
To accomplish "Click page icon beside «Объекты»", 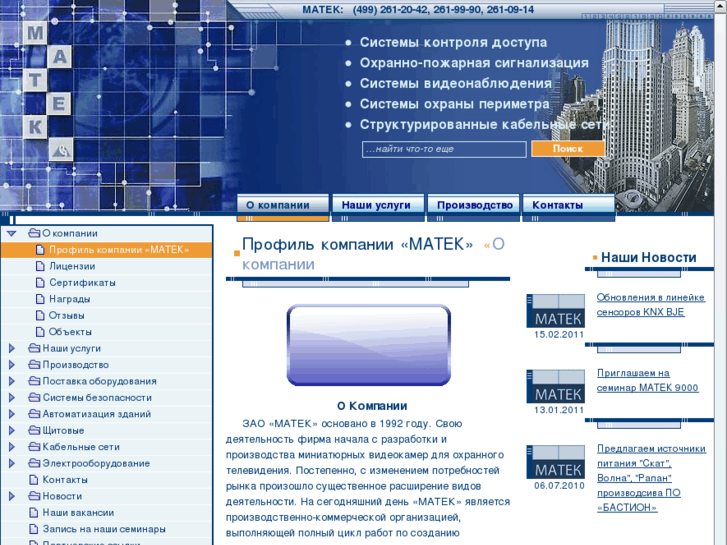I will tap(40, 332).
